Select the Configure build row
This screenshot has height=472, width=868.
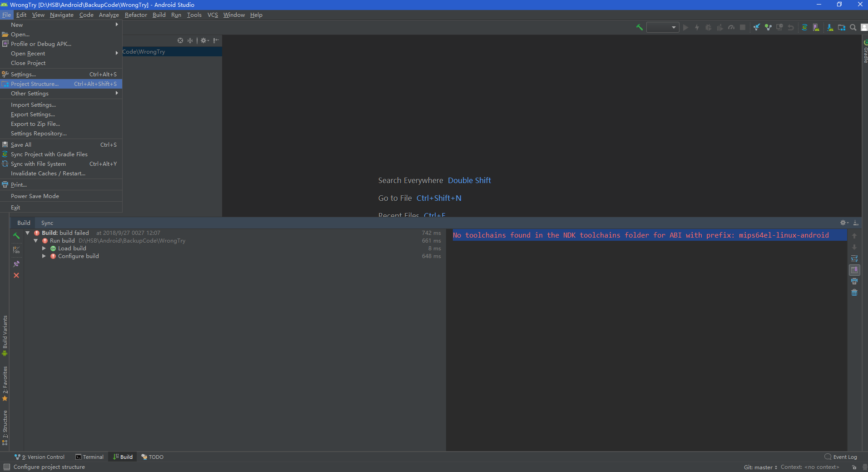[235, 256]
